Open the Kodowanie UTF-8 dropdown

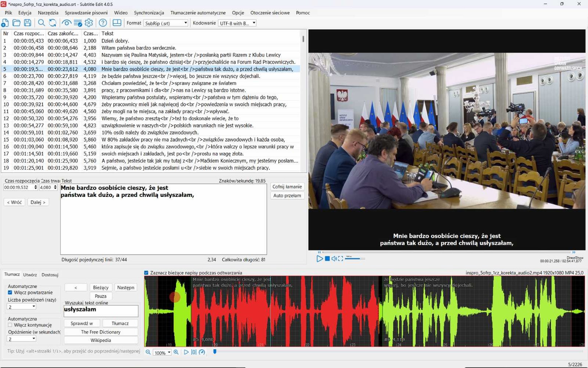click(237, 23)
